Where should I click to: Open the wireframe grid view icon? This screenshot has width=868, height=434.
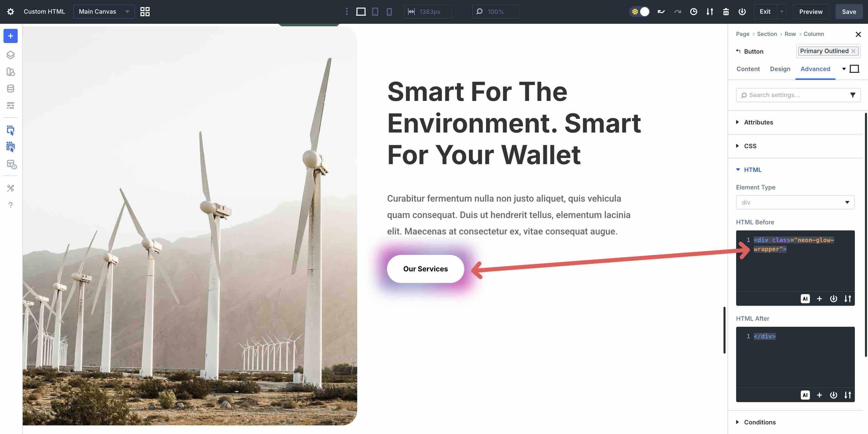145,11
